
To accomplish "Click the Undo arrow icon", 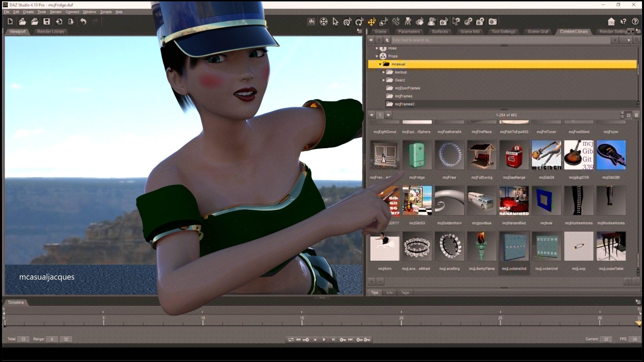I will point(83,22).
